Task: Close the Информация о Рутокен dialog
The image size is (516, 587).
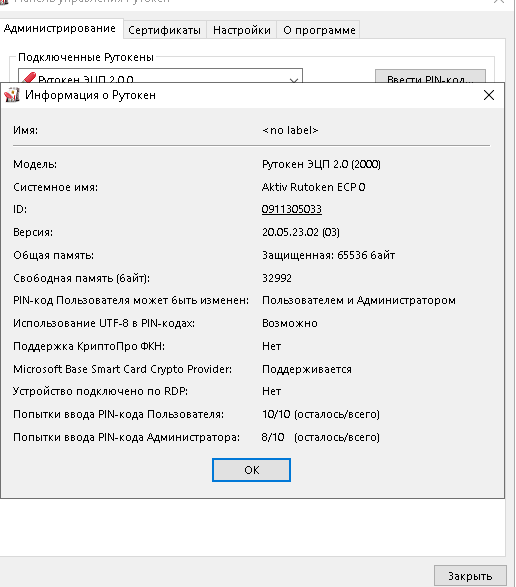Action: tap(489, 95)
